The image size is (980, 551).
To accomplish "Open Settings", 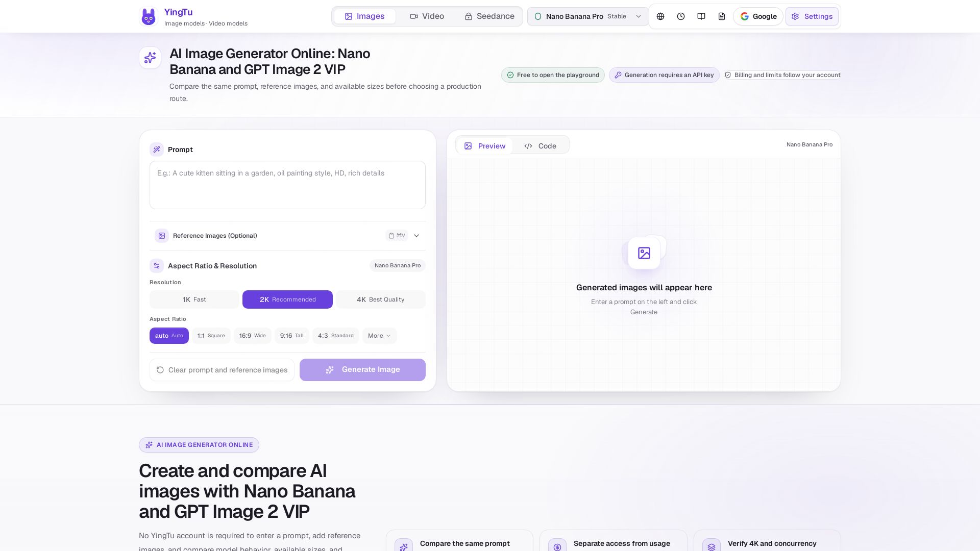I will (812, 16).
